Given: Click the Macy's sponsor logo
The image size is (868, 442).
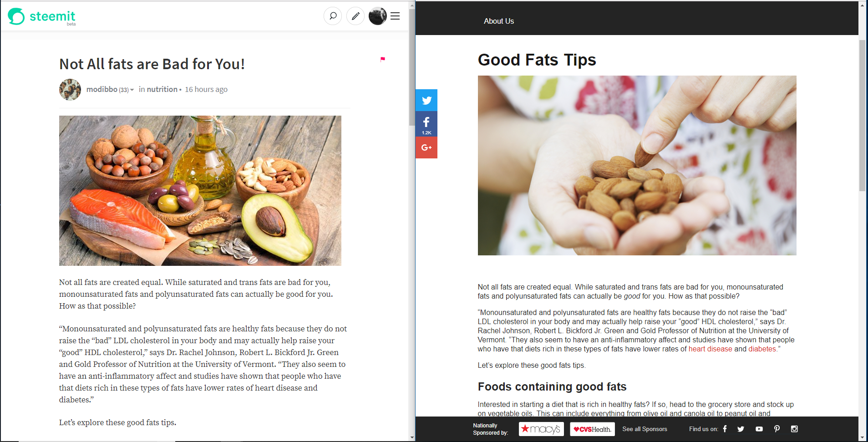Looking at the screenshot, I should pyautogui.click(x=541, y=429).
